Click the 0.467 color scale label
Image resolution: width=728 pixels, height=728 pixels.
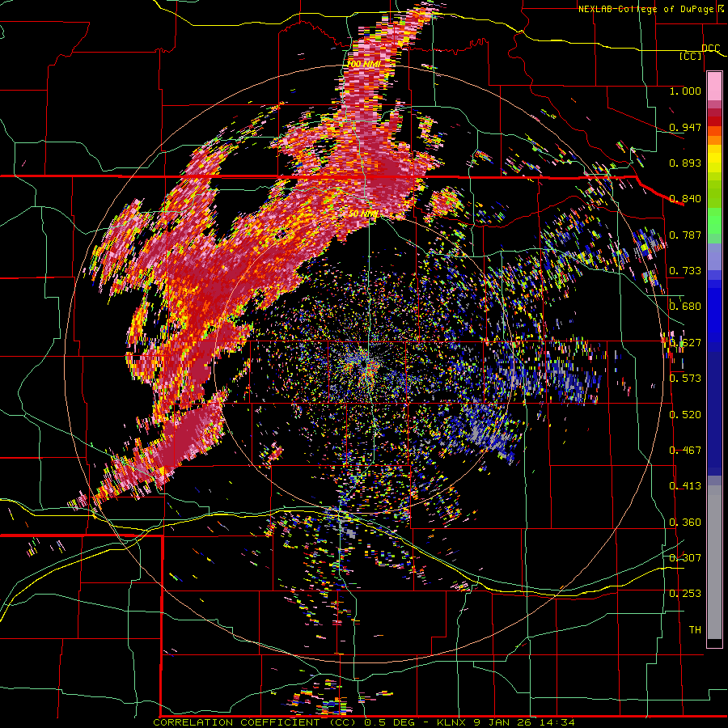[x=685, y=451]
